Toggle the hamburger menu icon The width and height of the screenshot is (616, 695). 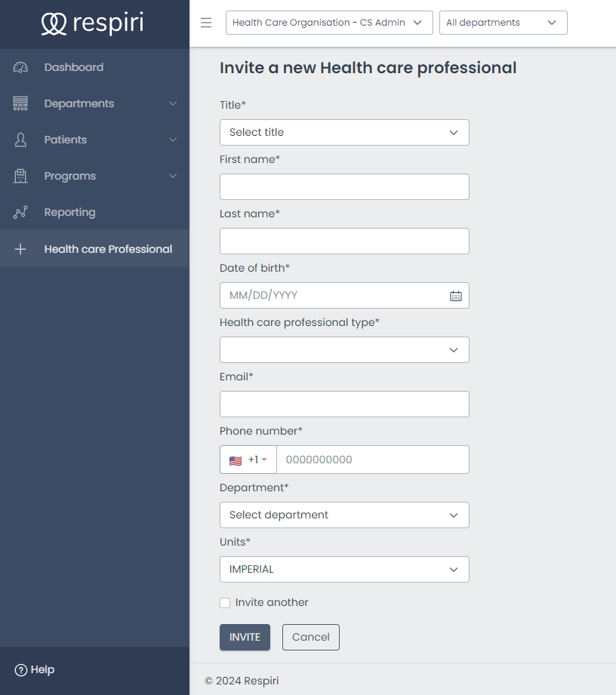[206, 23]
